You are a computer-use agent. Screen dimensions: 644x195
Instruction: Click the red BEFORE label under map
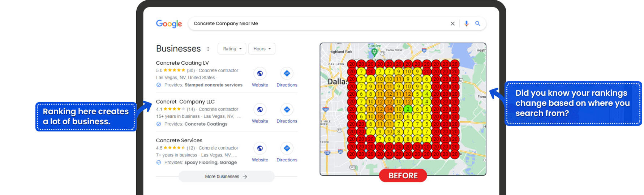[403, 176]
